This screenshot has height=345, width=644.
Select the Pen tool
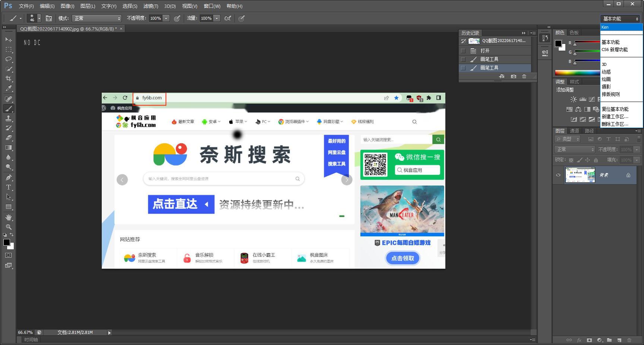pyautogui.click(x=9, y=178)
